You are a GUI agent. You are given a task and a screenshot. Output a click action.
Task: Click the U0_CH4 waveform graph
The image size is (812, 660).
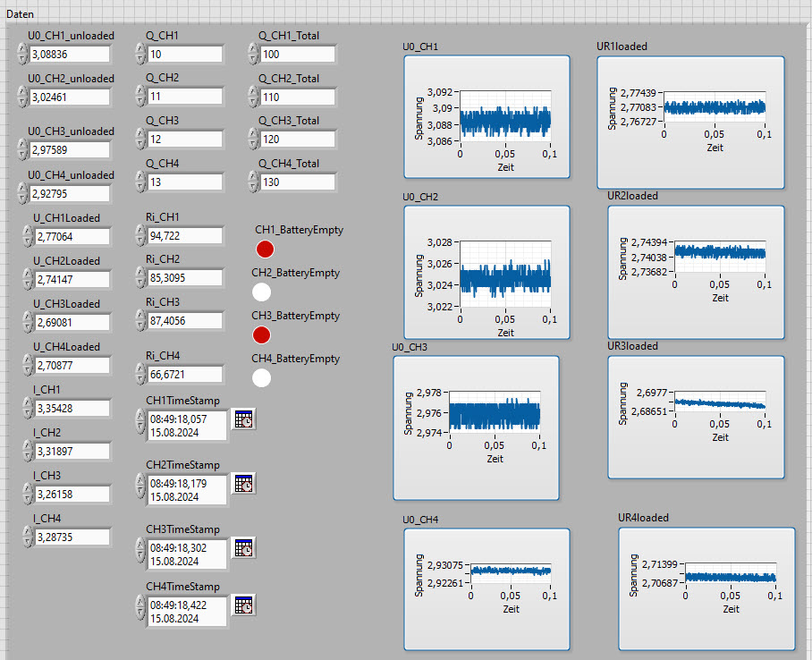pyautogui.click(x=486, y=589)
